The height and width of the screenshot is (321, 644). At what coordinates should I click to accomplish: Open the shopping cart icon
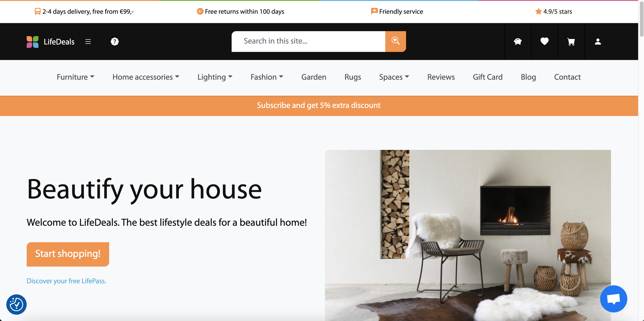pyautogui.click(x=571, y=42)
